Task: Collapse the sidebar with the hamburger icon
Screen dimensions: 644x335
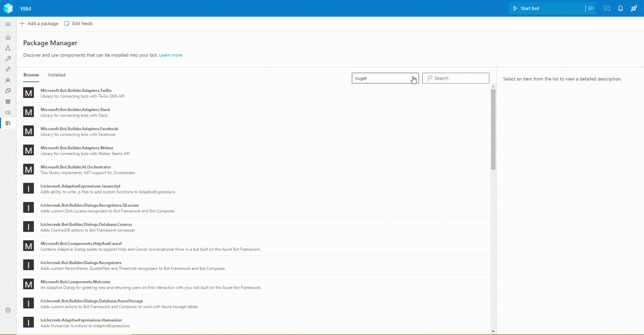Action: tap(8, 24)
